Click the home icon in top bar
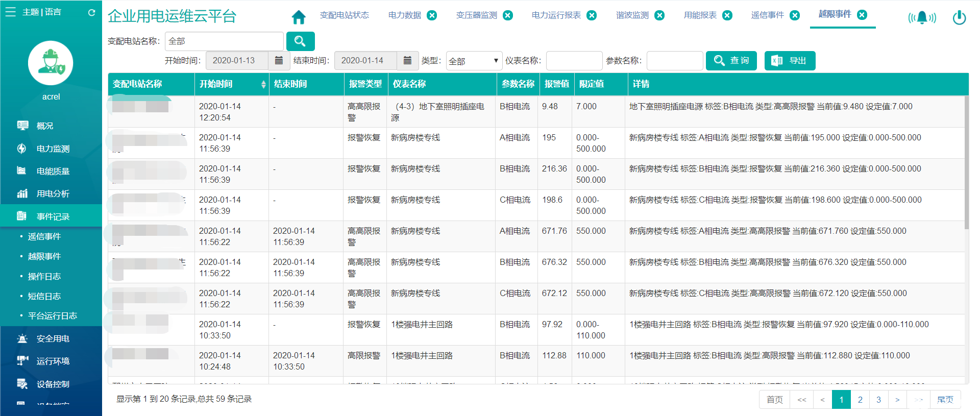Screen dimensions: 980x416 (x=299, y=17)
